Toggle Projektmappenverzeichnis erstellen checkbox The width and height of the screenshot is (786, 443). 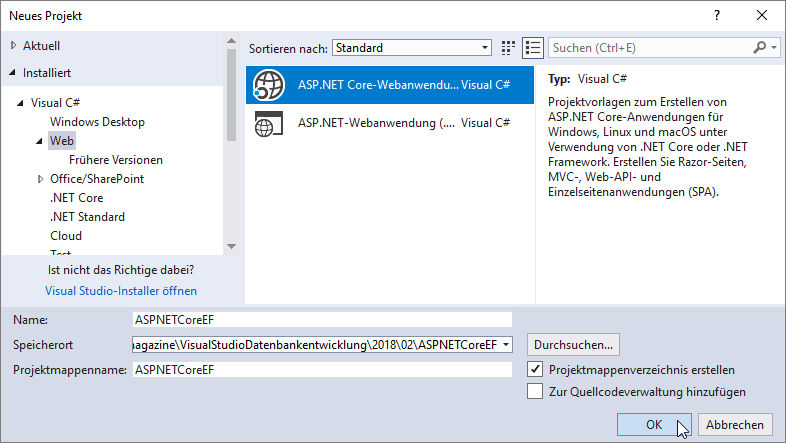[x=535, y=370]
